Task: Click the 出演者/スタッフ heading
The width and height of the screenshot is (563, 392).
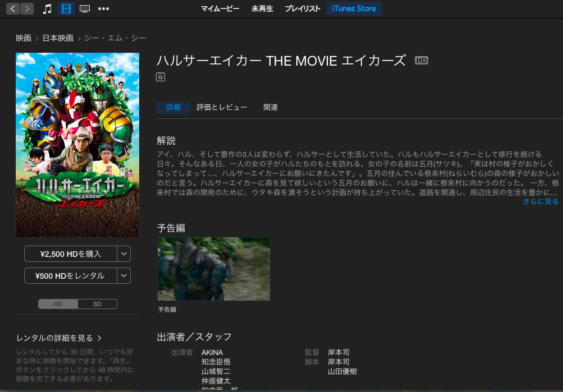Action: (x=194, y=337)
